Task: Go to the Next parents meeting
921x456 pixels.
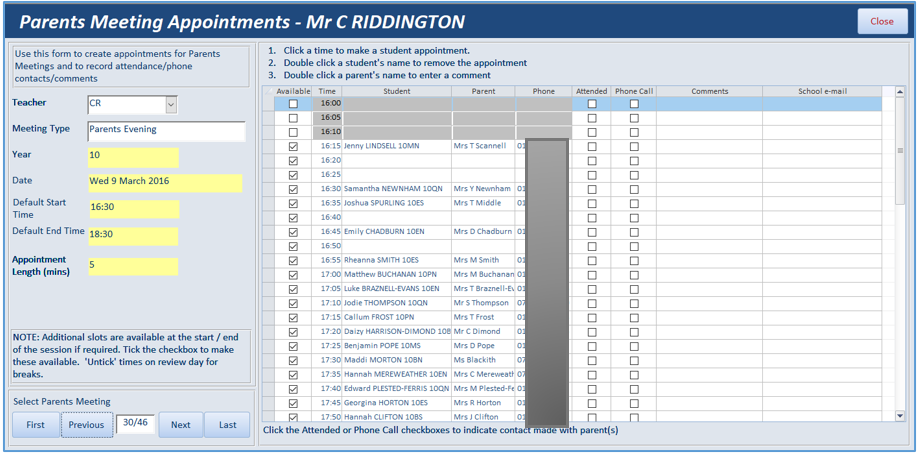Action: tap(181, 425)
